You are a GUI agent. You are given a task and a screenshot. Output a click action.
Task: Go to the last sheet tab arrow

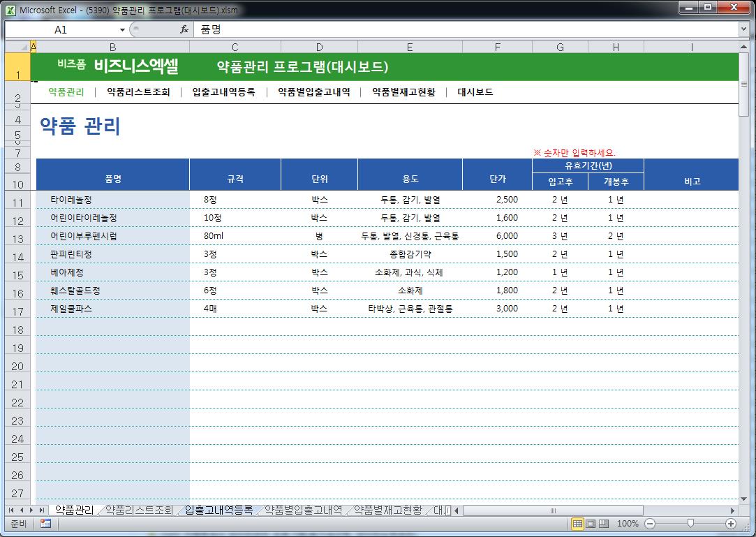(x=42, y=510)
